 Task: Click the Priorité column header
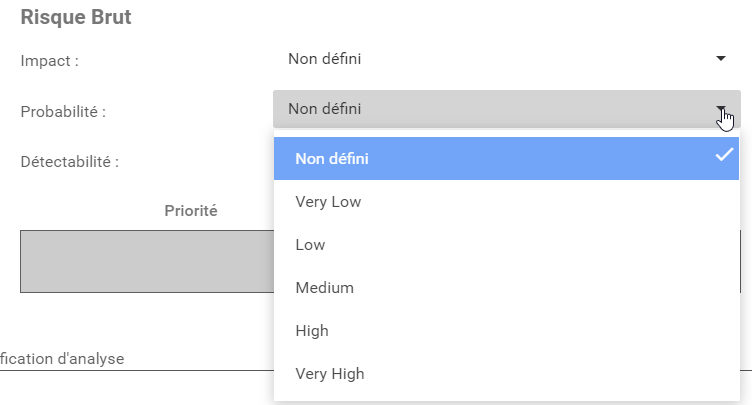[191, 211]
